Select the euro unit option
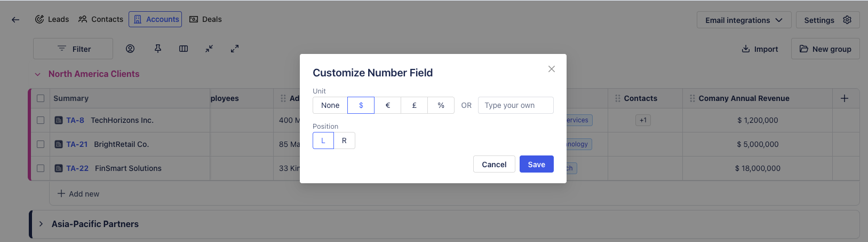 pyautogui.click(x=388, y=105)
